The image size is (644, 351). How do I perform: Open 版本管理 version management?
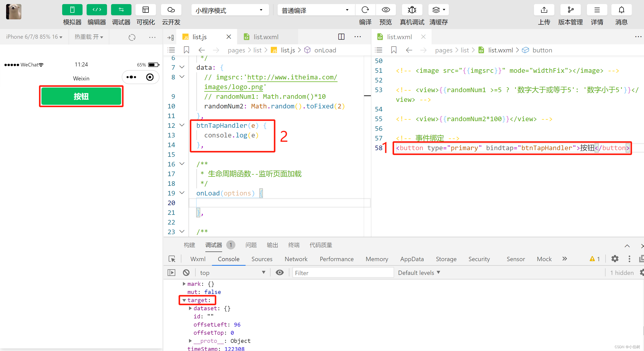570,10
